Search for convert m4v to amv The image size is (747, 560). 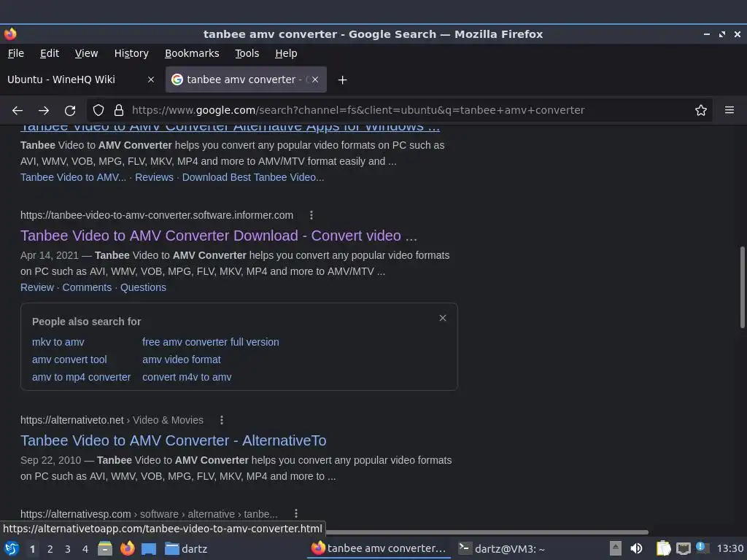coord(187,377)
